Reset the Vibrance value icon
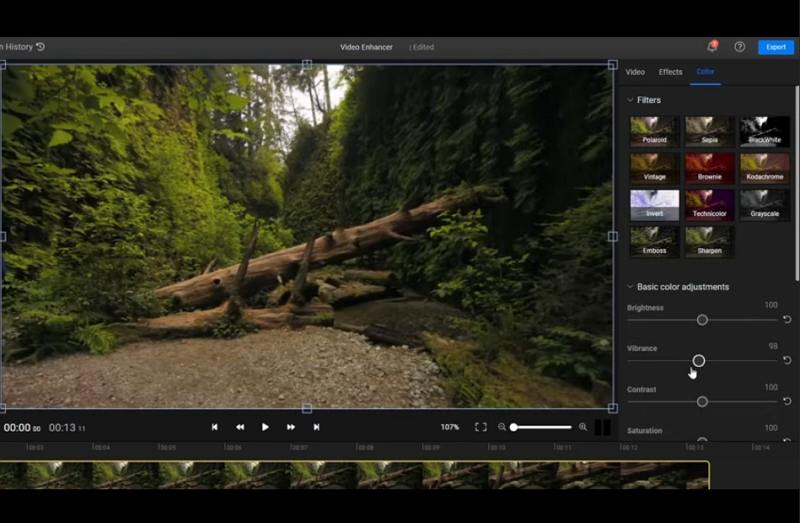This screenshot has height=523, width=800. (x=787, y=360)
